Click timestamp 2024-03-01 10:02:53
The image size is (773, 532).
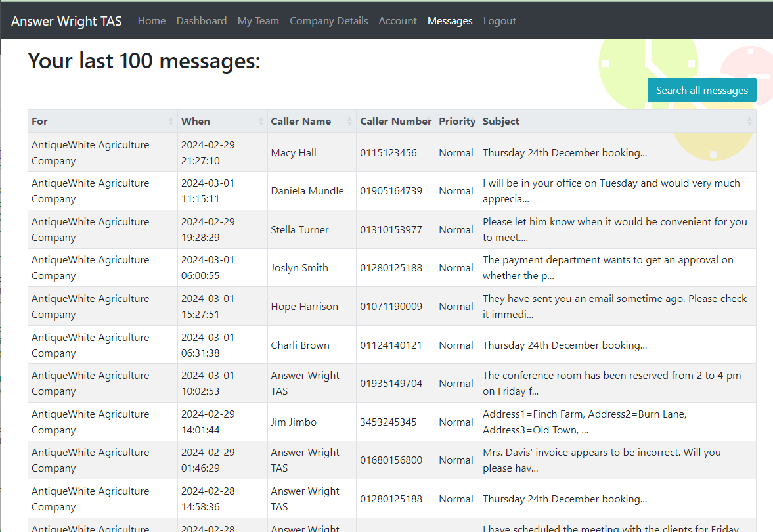tap(208, 383)
